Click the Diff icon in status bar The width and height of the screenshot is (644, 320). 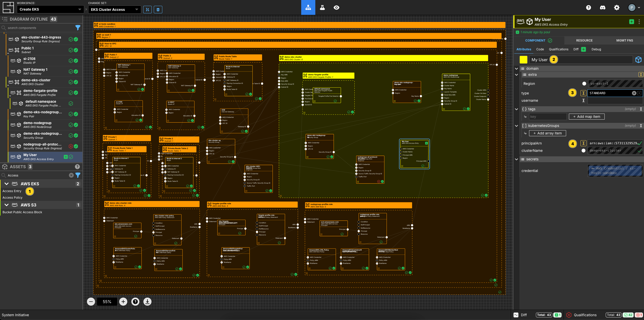click(516, 315)
